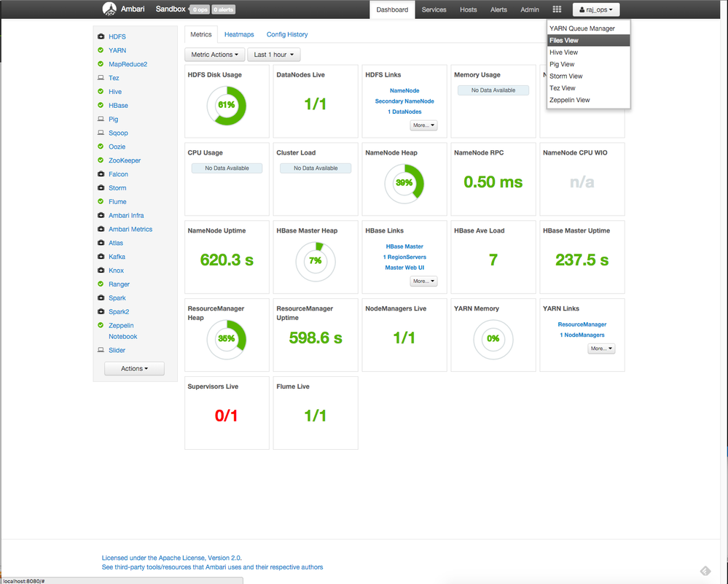Click the Spark maintenance mode icon

coord(101,297)
